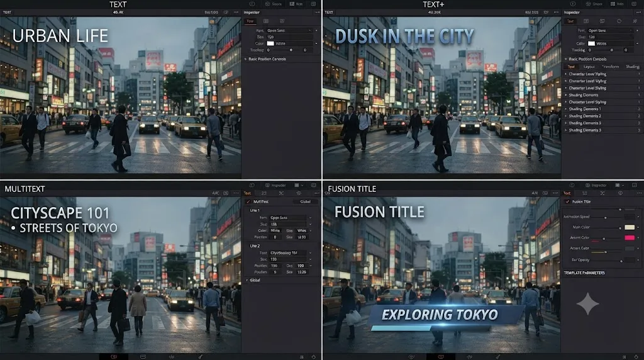
Task: Open Font dropdown in TEXT inspector
Action: pos(289,30)
